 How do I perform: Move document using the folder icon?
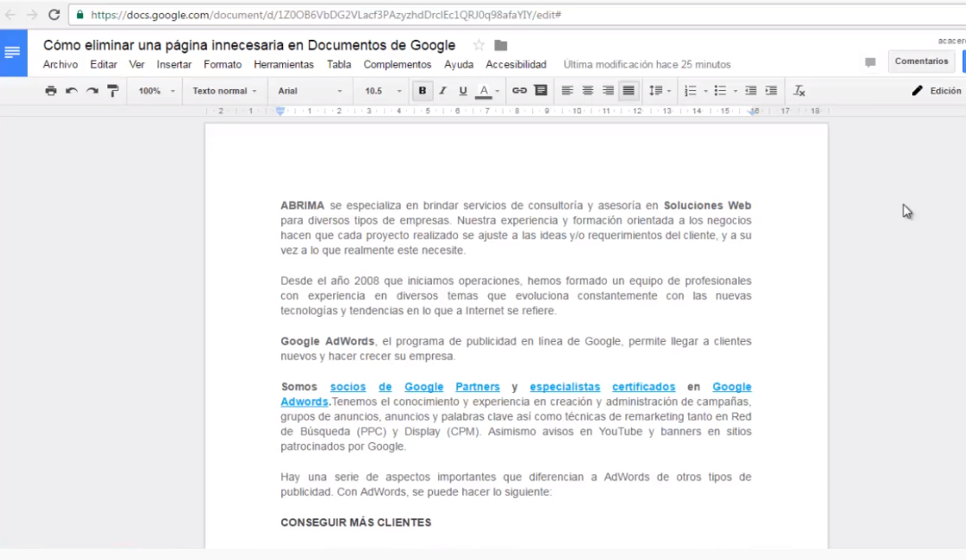coord(501,45)
